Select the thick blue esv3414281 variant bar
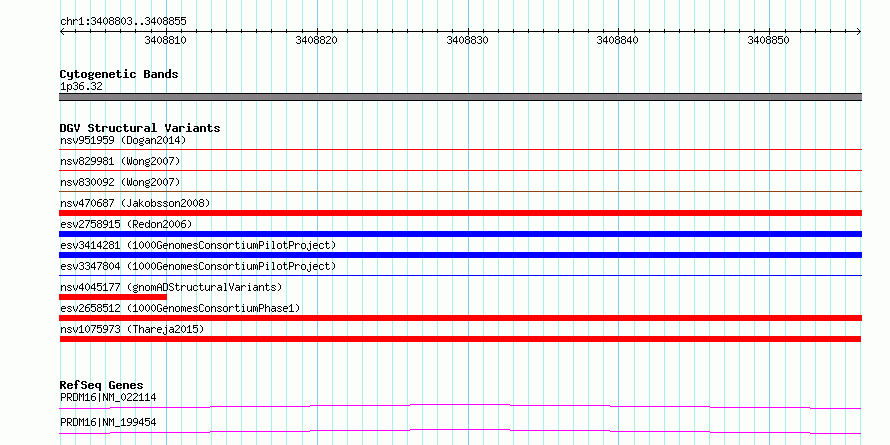Screen dimensions: 890x445 click(x=460, y=255)
